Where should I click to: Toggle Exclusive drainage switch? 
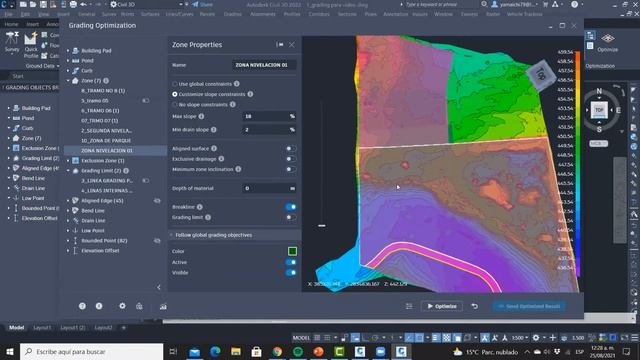pos(291,159)
